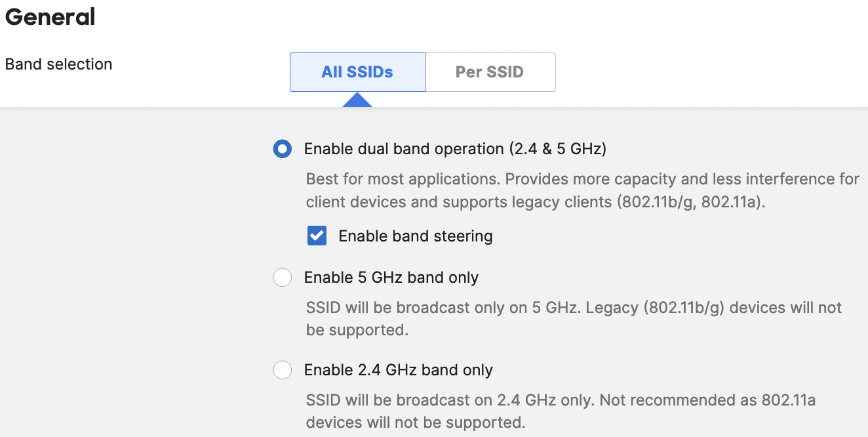Click the "Best for most applications" description line
This screenshot has height=437, width=868.
click(x=582, y=179)
